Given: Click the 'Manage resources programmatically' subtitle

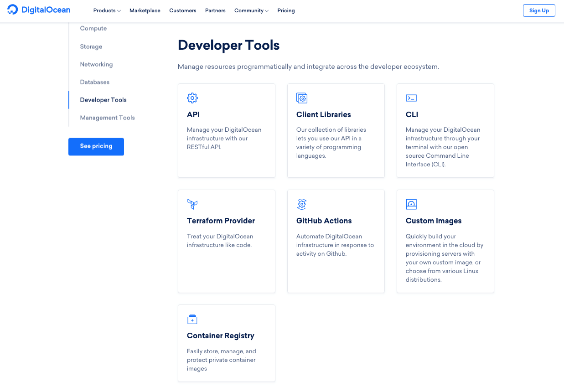Looking at the screenshot, I should coord(308,67).
